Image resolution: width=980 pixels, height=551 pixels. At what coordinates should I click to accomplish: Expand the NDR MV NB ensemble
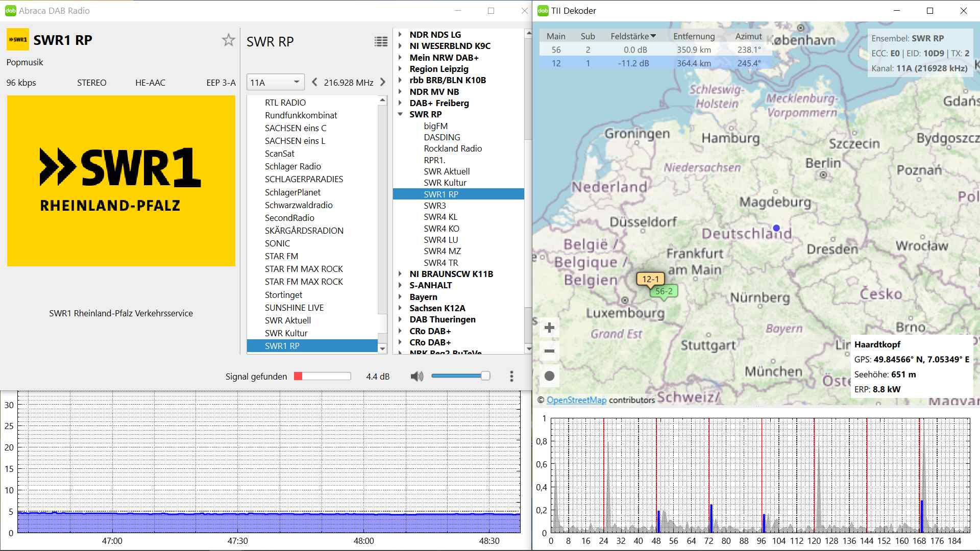click(401, 92)
